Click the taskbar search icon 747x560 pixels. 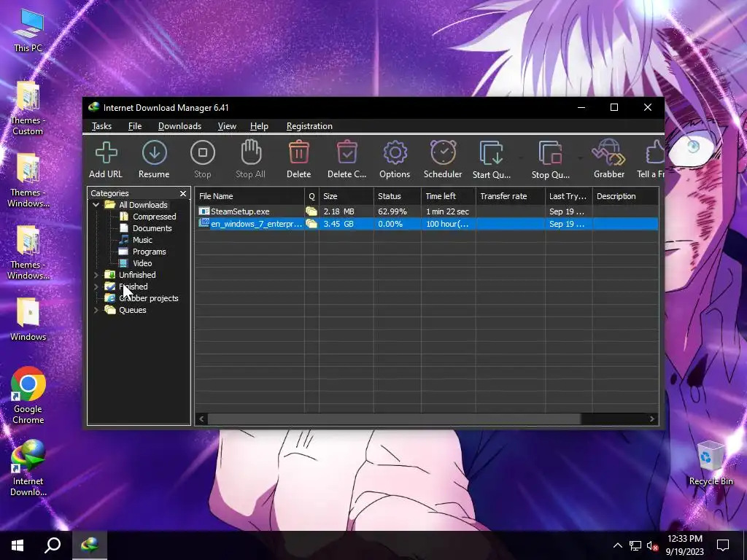coord(53,545)
